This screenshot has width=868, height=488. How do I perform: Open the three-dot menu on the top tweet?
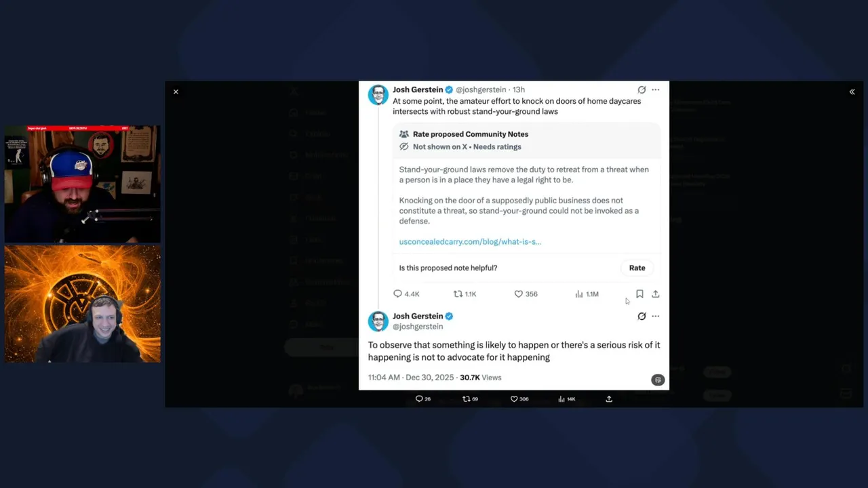click(x=656, y=89)
